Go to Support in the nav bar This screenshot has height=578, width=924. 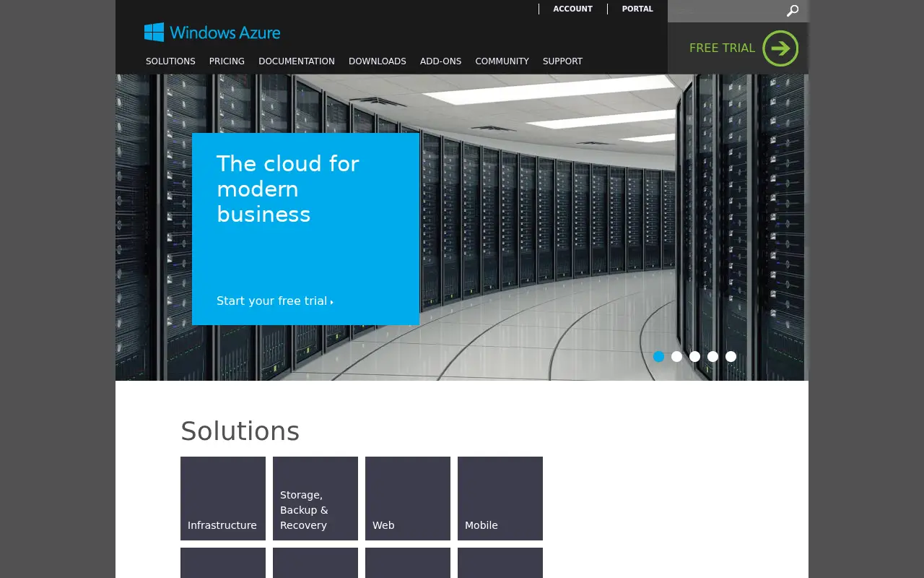point(562,61)
